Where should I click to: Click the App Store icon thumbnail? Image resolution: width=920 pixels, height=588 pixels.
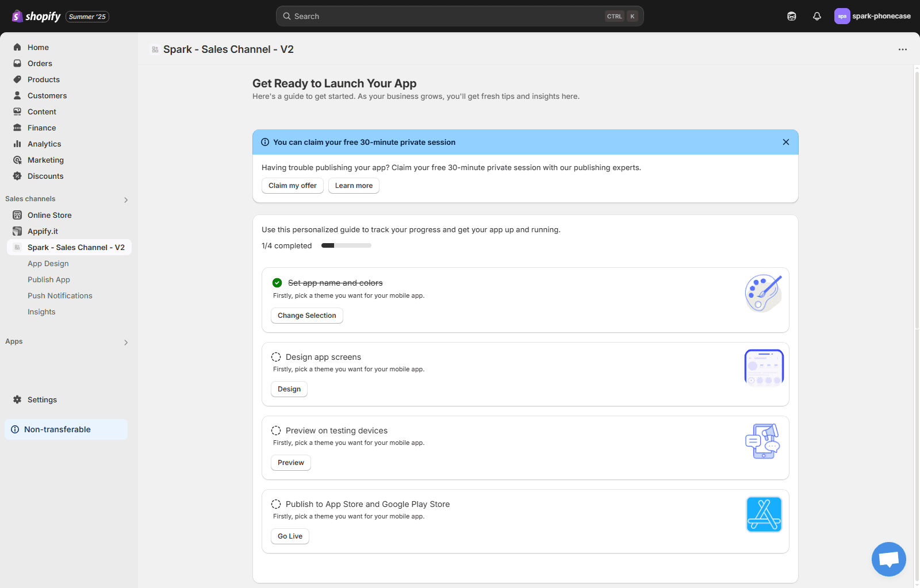764,514
